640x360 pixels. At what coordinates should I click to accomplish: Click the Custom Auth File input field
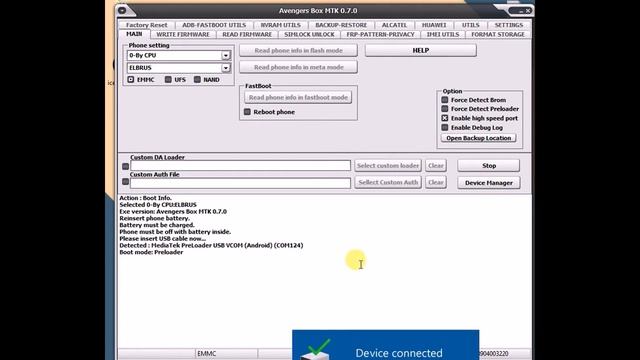coord(240,182)
